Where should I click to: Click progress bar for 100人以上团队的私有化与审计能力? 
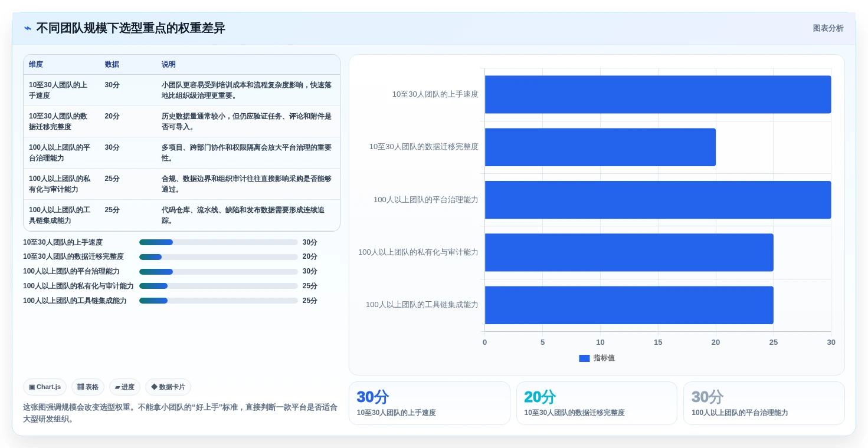218,286
